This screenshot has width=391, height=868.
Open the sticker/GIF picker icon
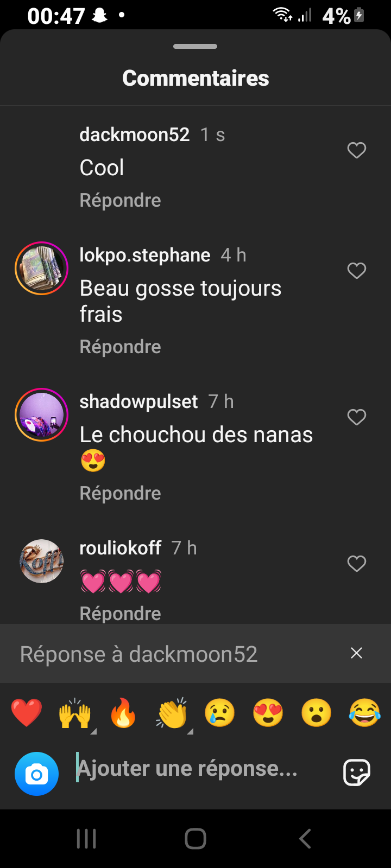(357, 772)
